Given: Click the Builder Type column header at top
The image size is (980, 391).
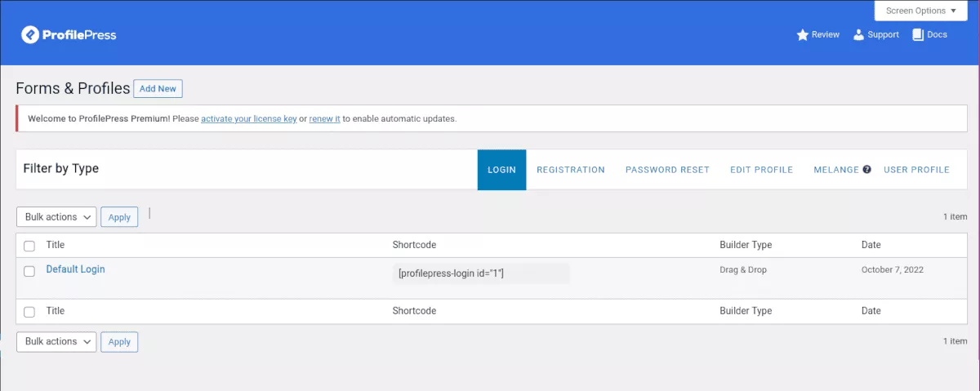Looking at the screenshot, I should click(x=746, y=245).
